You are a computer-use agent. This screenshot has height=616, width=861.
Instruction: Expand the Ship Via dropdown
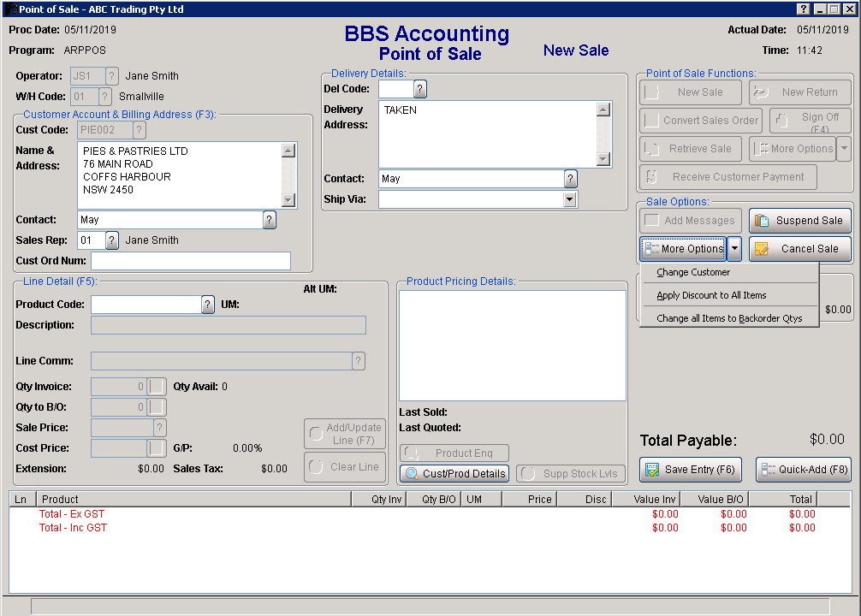[x=570, y=199]
